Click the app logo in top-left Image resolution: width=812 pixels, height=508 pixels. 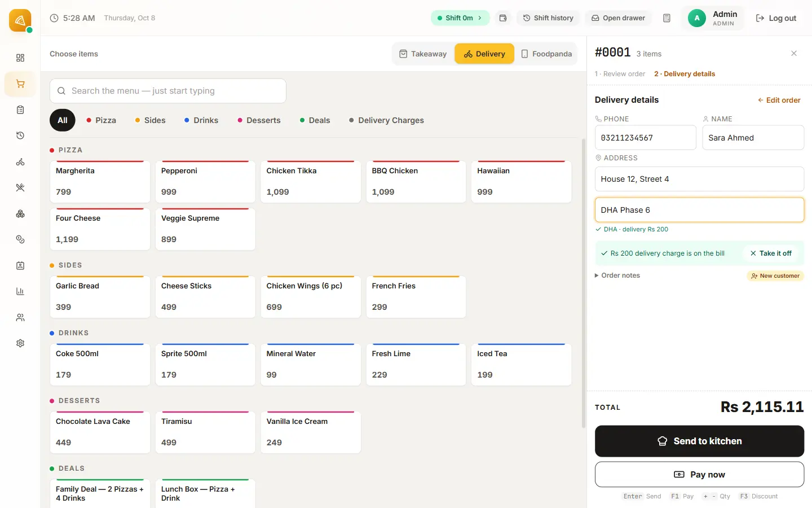(x=20, y=20)
